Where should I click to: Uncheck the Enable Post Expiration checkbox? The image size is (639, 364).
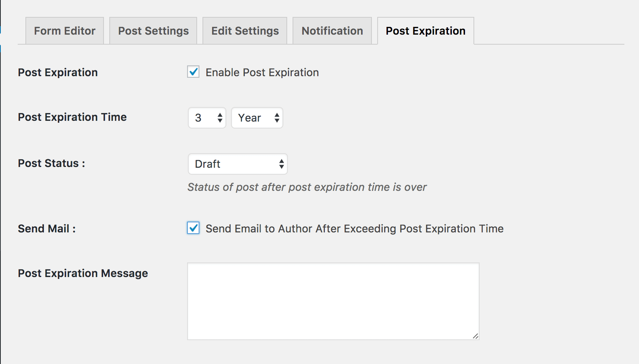click(x=193, y=72)
